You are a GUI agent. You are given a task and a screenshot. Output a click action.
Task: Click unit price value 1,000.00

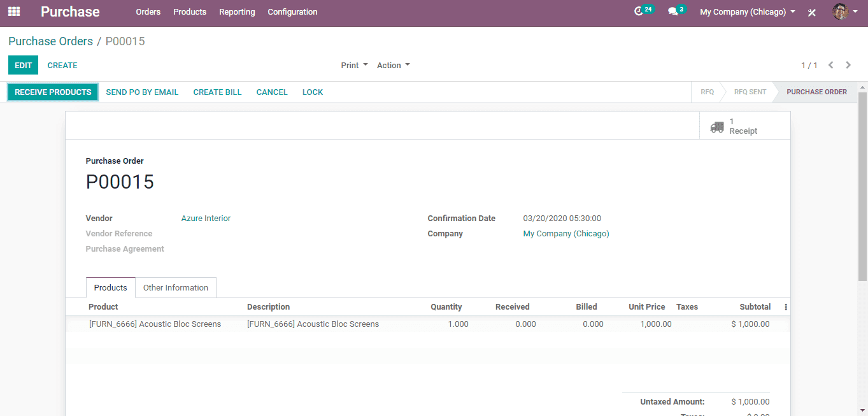pyautogui.click(x=656, y=324)
